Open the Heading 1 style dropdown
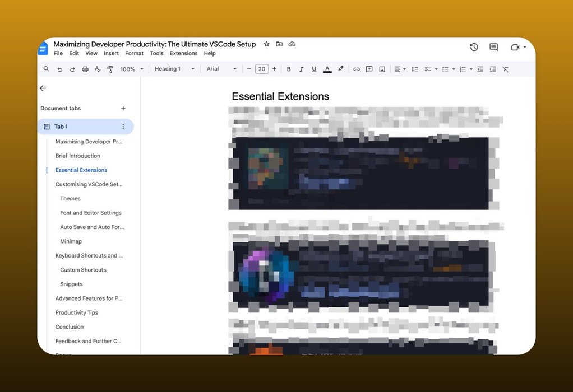This screenshot has height=392, width=573. click(x=174, y=69)
